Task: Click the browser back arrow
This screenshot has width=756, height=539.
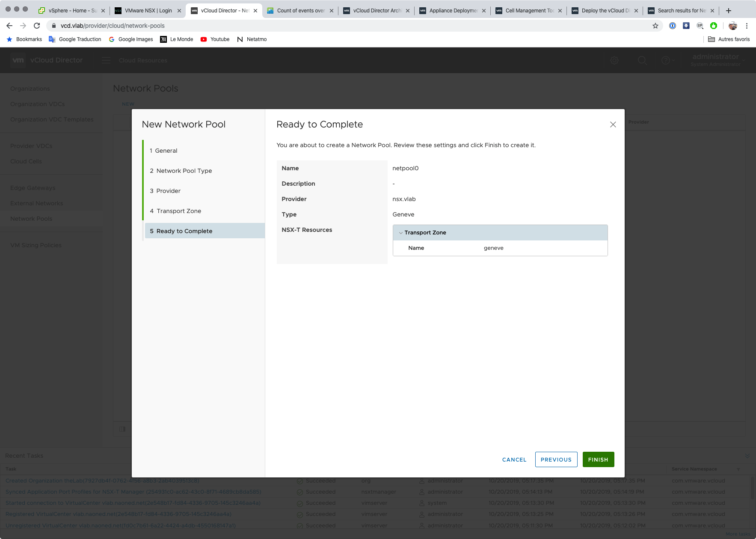Action: click(x=9, y=26)
